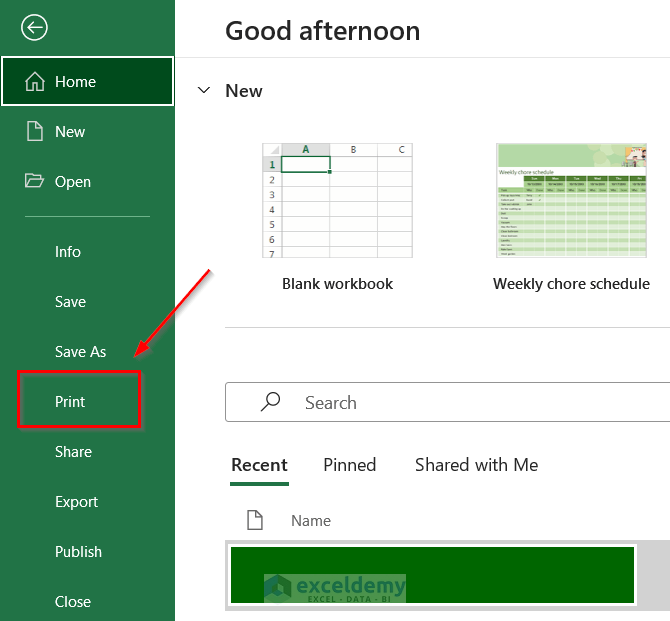Switch to Shared with Me tab

pos(476,465)
